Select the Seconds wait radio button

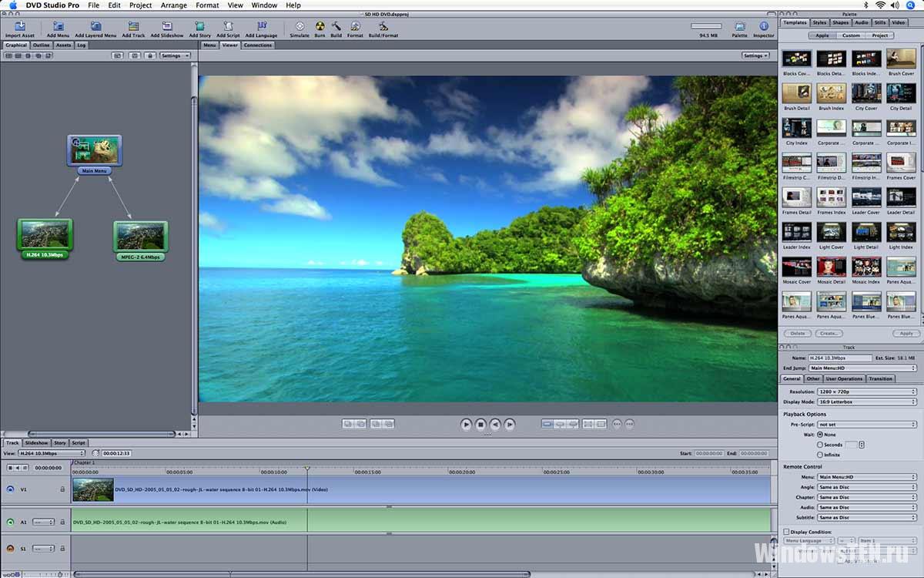[820, 445]
